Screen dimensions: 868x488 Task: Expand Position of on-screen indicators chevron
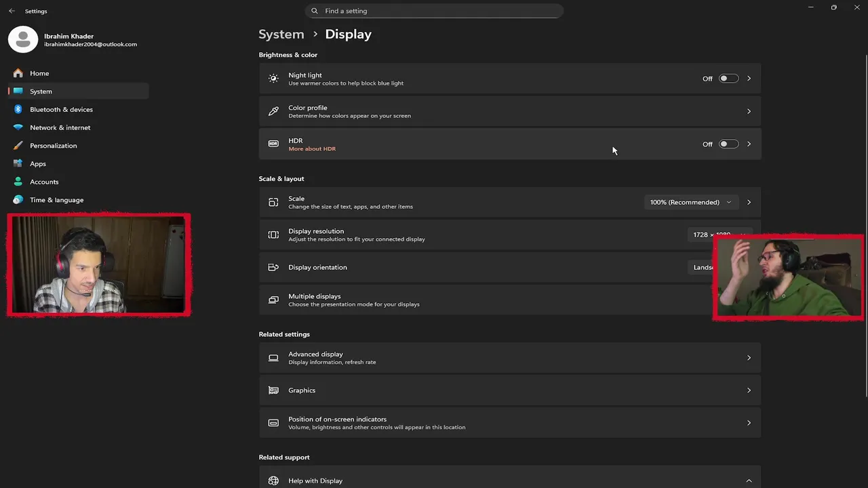click(x=749, y=423)
